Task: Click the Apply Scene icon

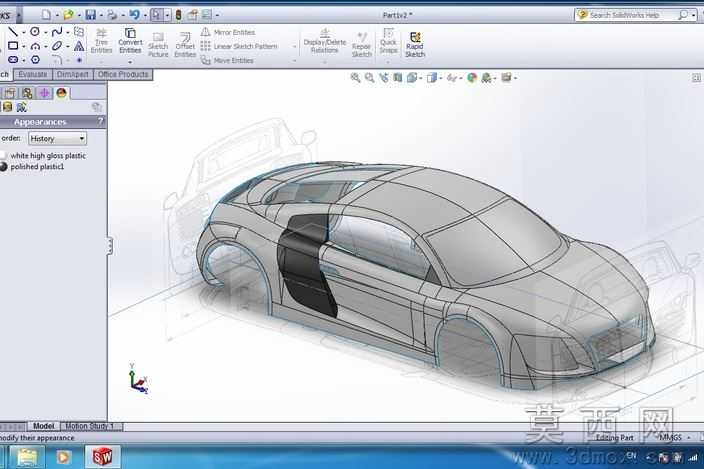Action: (x=486, y=78)
